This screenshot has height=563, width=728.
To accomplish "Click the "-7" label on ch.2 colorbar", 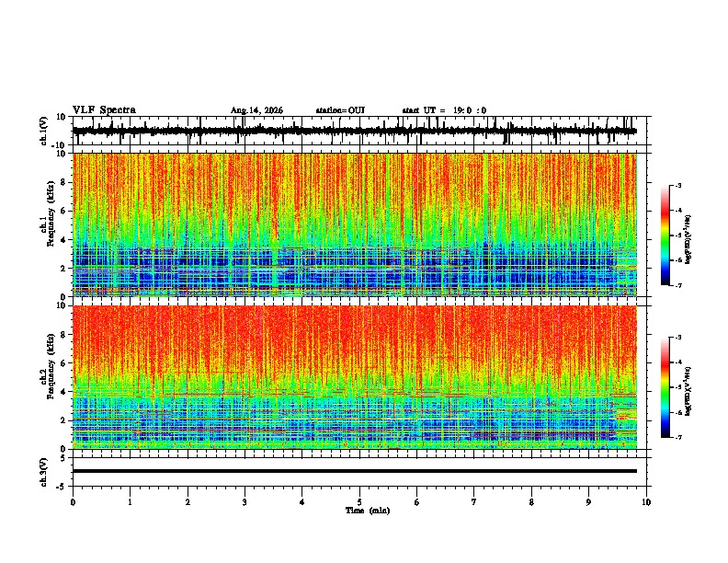I will point(678,437).
